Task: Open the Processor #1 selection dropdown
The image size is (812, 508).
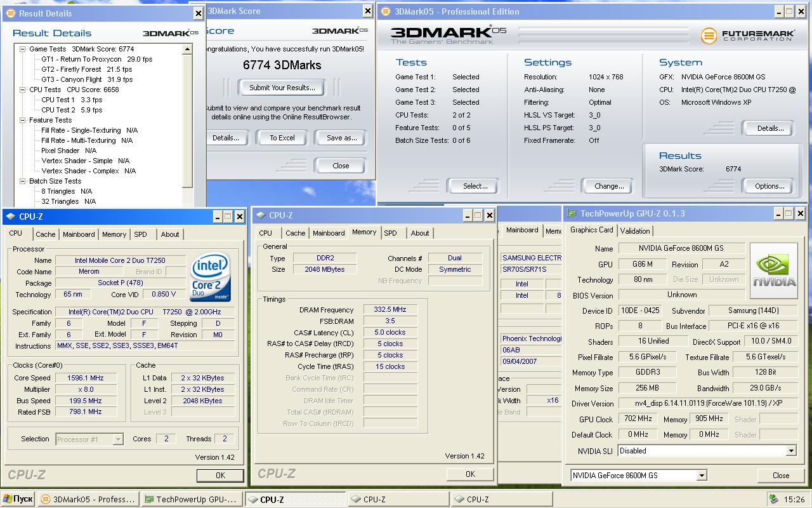Action: point(118,439)
